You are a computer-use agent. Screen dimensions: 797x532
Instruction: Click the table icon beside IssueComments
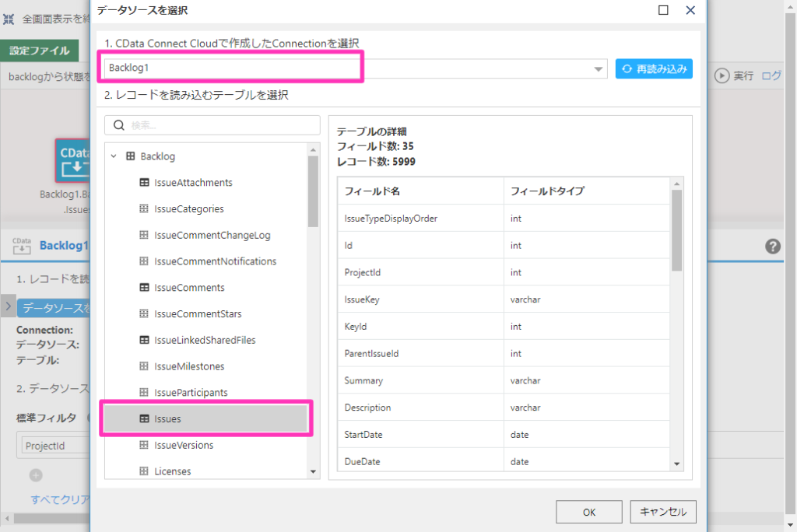pos(144,288)
